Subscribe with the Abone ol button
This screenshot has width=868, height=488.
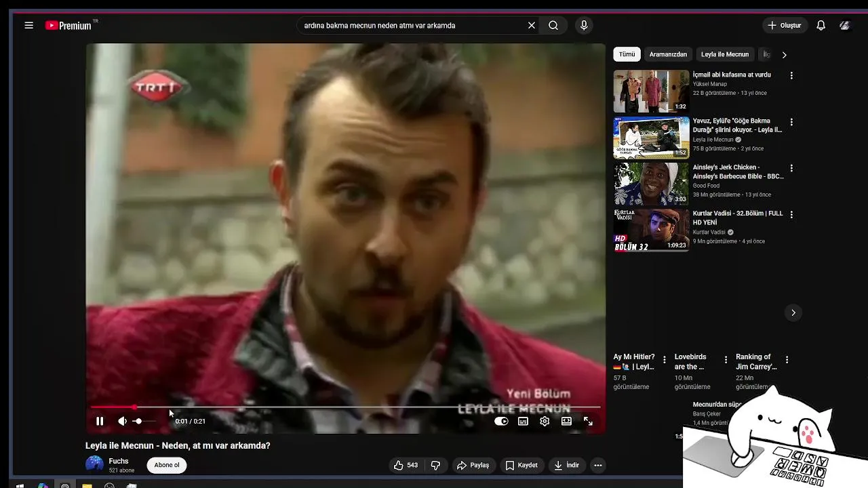pos(167,465)
